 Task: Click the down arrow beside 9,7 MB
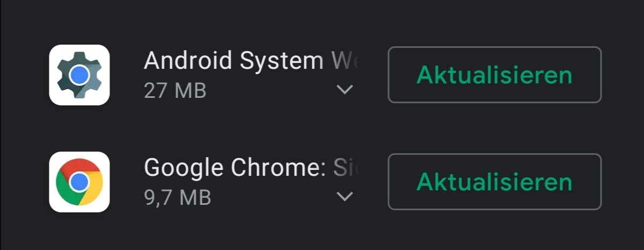click(345, 197)
